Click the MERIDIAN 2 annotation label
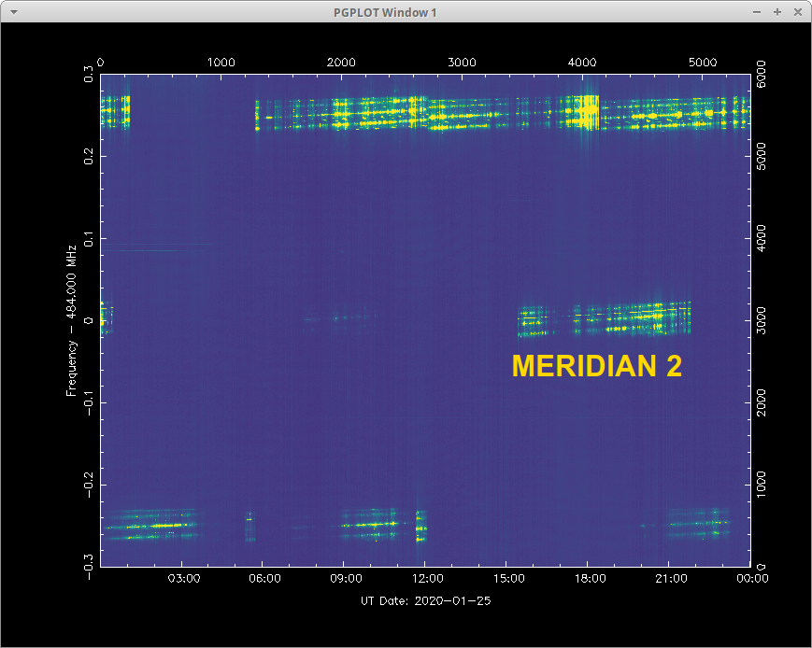 tap(596, 366)
